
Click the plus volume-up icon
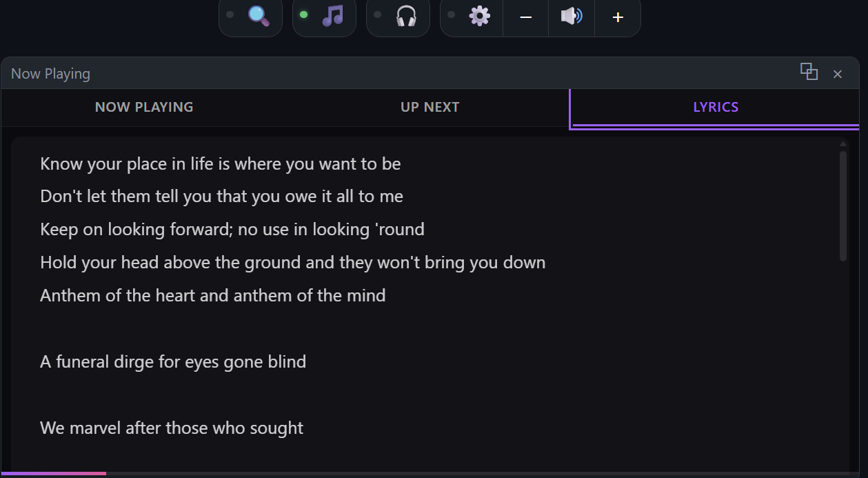(x=617, y=16)
